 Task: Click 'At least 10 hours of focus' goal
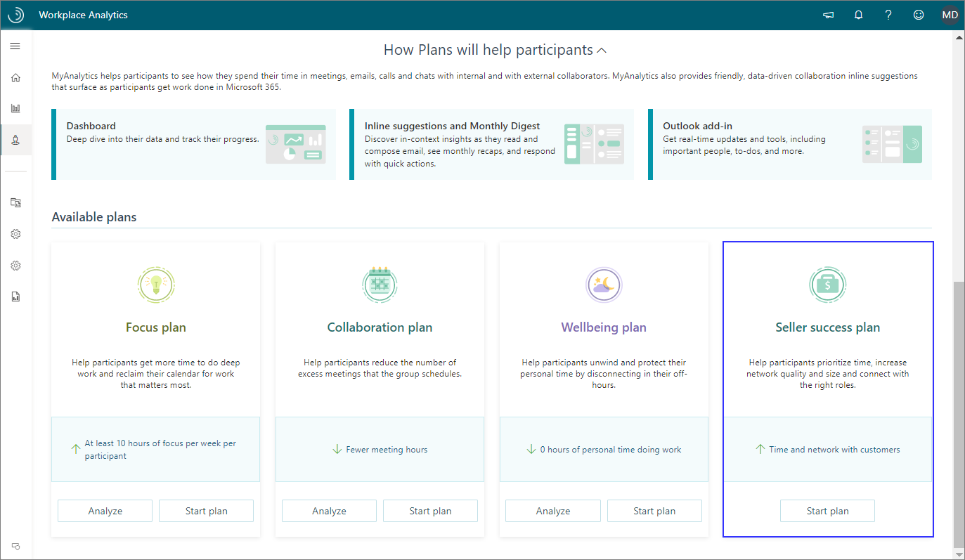160,450
